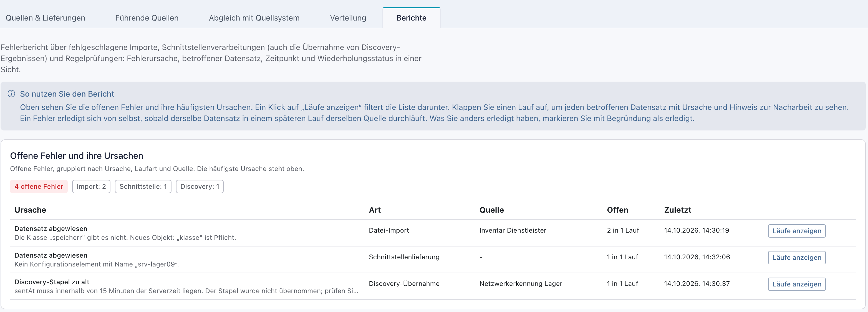868x312 pixels.
Task: Open the Quellen & Lieferungen tab
Action: (46, 18)
